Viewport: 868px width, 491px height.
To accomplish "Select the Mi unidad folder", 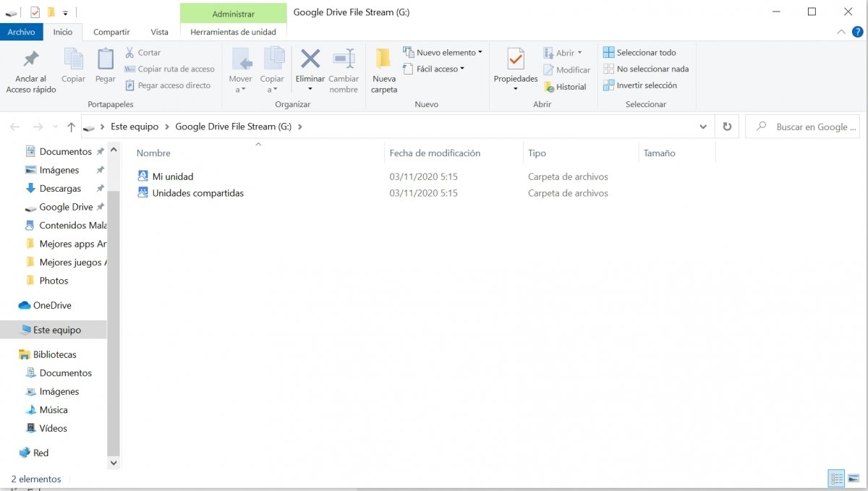I will click(165, 176).
